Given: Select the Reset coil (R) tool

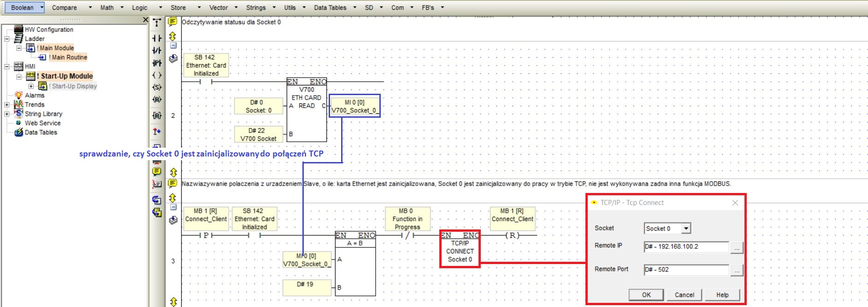Looking at the screenshot, I should (x=157, y=99).
